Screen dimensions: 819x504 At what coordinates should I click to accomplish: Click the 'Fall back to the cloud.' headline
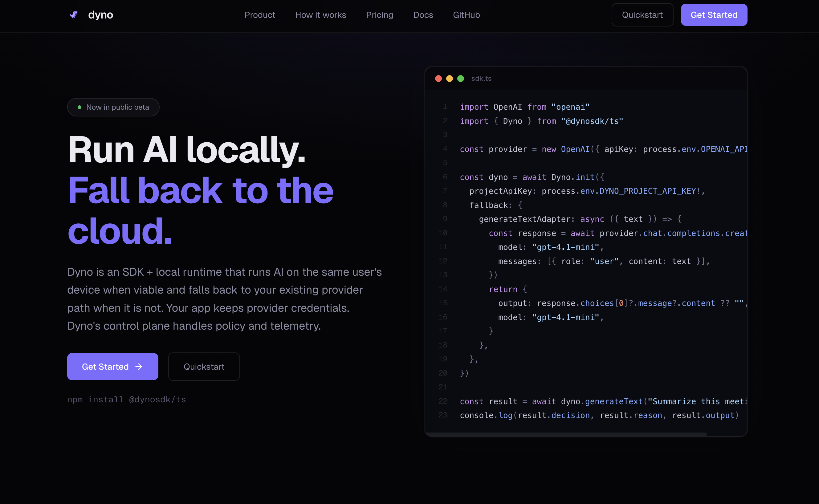200,210
